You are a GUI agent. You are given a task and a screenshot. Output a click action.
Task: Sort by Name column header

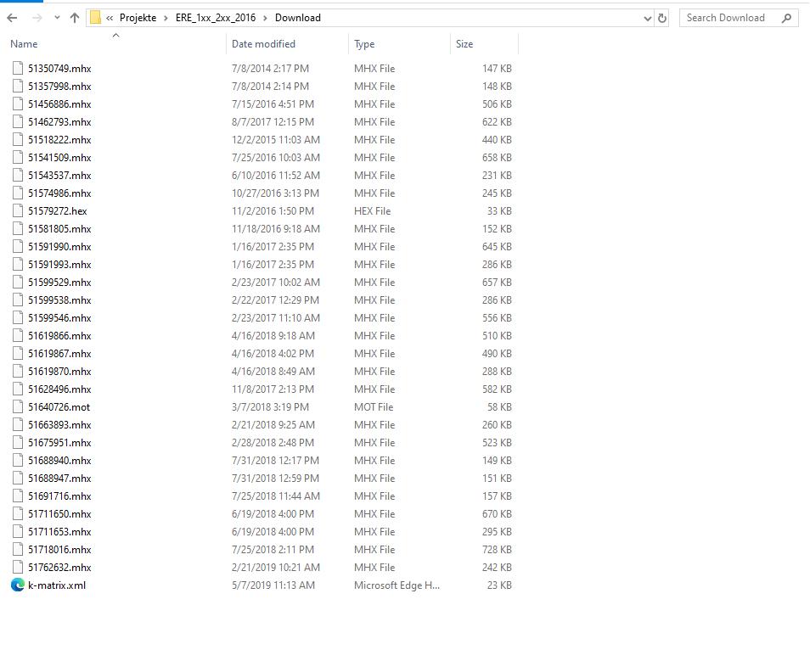pyautogui.click(x=24, y=44)
